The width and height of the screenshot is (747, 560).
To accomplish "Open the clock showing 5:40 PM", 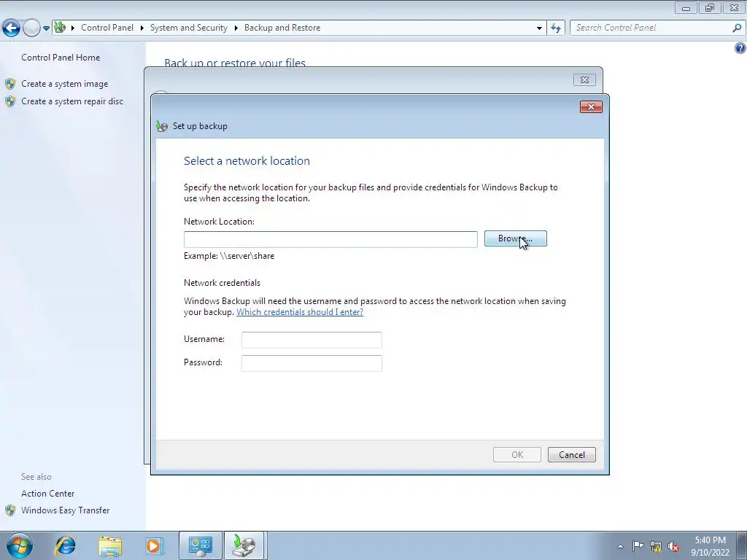I will coord(710,546).
